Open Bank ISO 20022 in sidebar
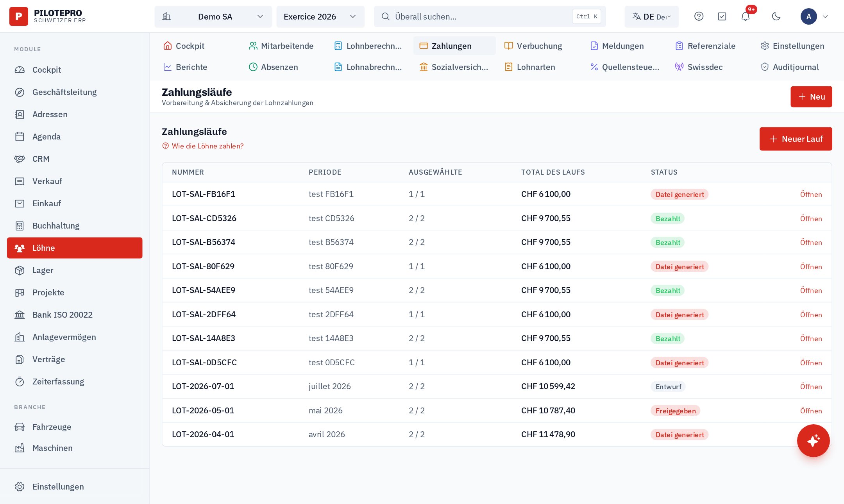Screen dimensions: 844x504 tap(75, 315)
